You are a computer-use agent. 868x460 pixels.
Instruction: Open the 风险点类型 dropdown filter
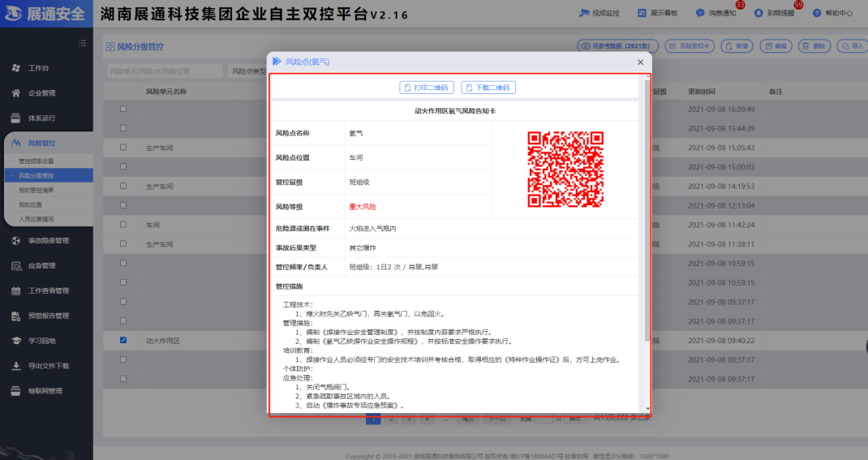248,71
